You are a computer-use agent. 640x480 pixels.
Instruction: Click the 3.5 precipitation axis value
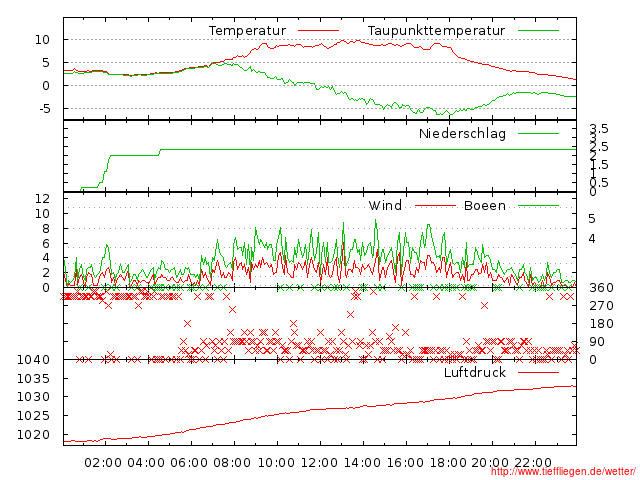599,129
